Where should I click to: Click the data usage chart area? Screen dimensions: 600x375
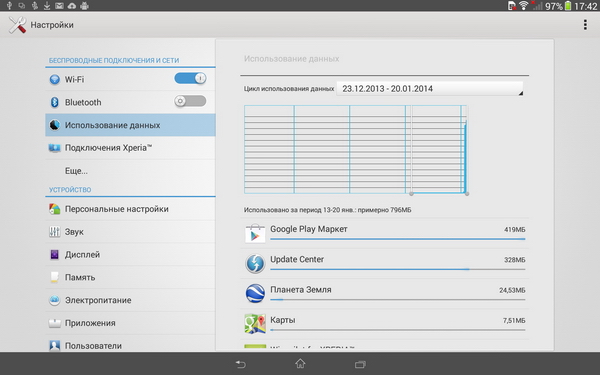point(355,150)
